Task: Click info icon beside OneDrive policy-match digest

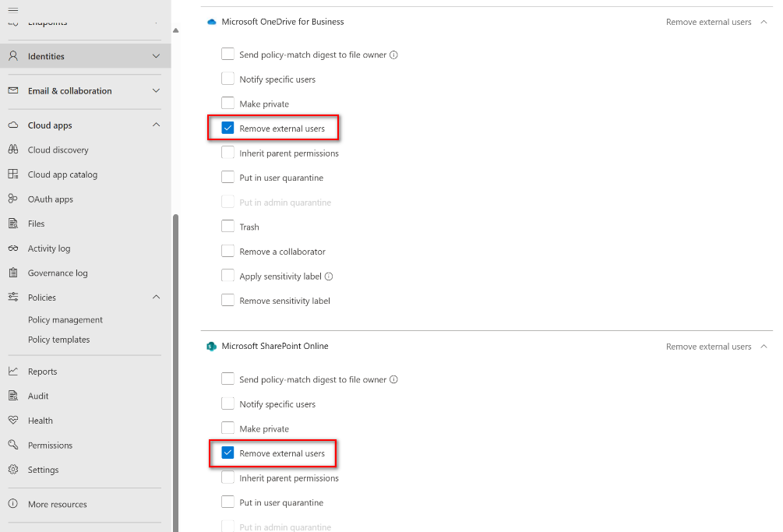Action: (393, 55)
